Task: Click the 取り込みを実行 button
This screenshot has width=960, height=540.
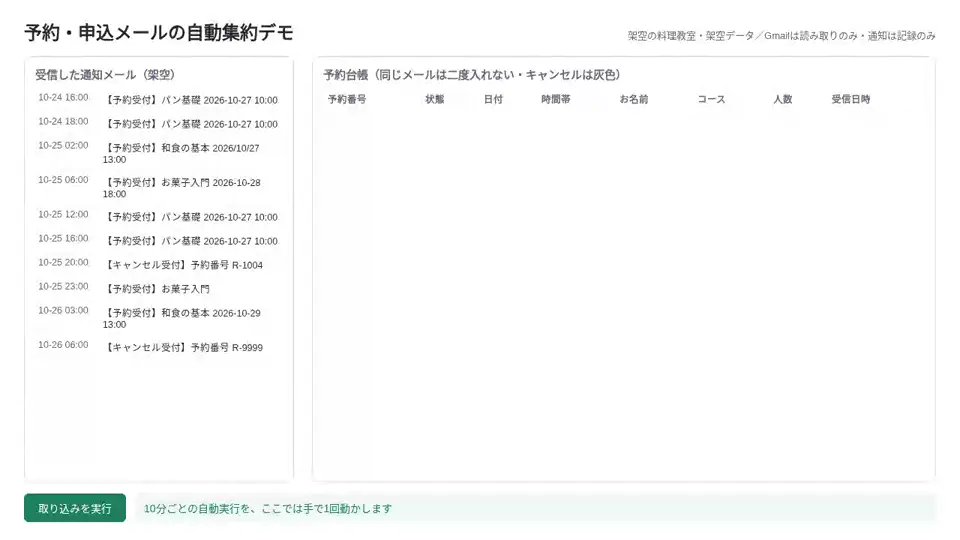Action: pyautogui.click(x=75, y=508)
